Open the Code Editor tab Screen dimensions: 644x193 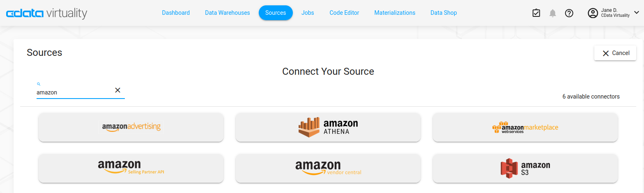(x=344, y=13)
